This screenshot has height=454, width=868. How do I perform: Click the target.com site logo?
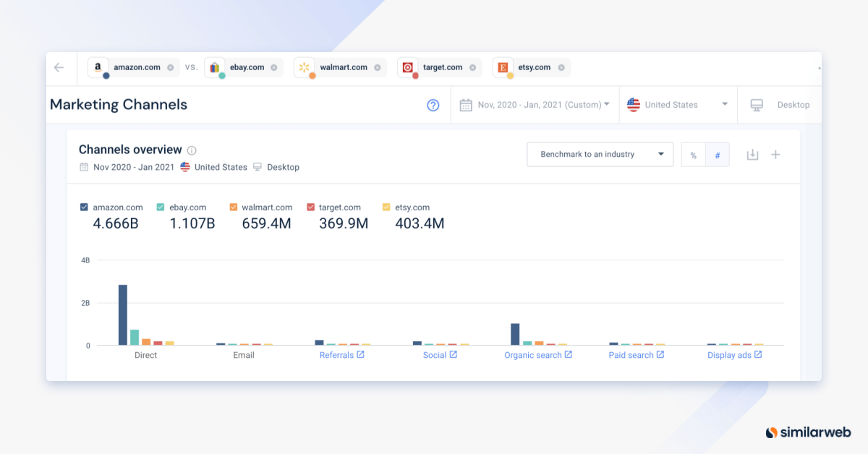pyautogui.click(x=407, y=67)
